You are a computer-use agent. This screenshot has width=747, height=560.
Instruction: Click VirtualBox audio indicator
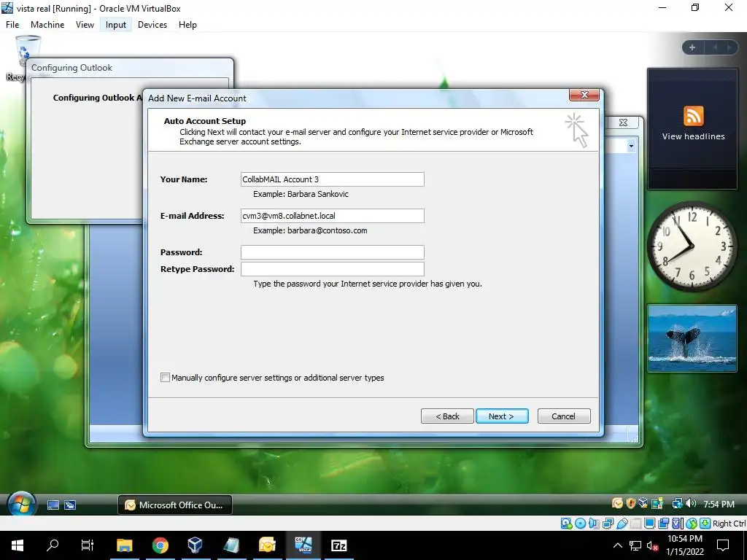(594, 524)
